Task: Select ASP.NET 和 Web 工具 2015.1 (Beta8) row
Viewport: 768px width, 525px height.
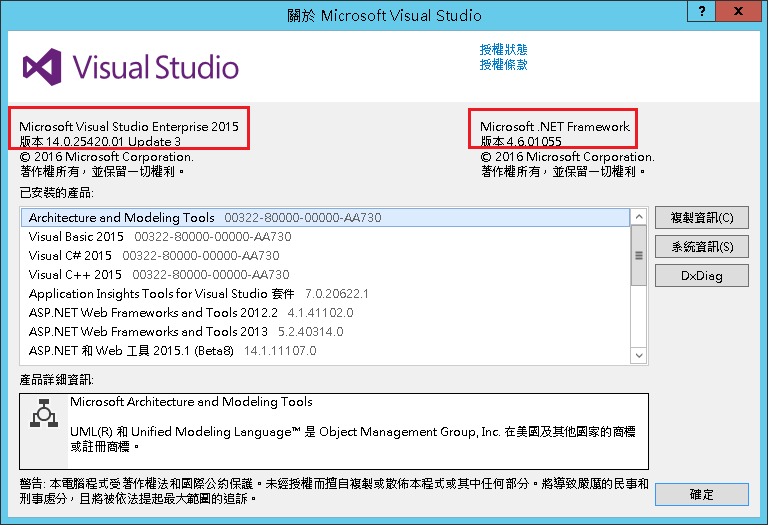Action: click(x=325, y=351)
